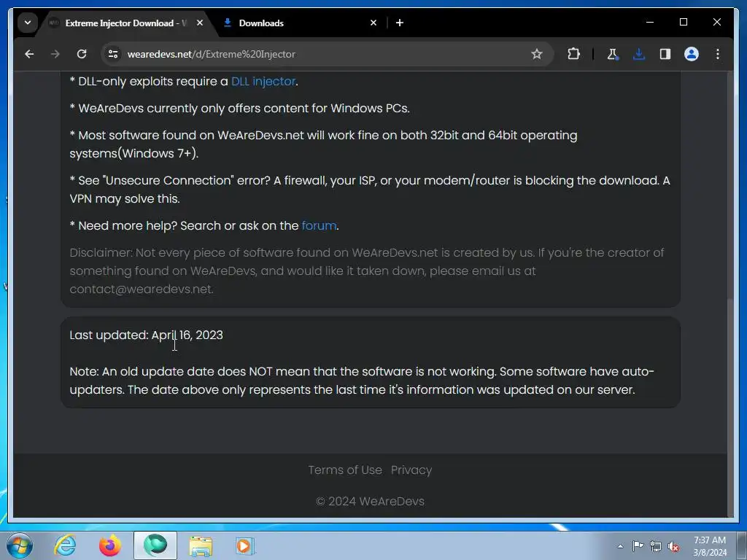Switch to the Downloads tab
Image resolution: width=747 pixels, height=560 pixels.
[x=300, y=23]
